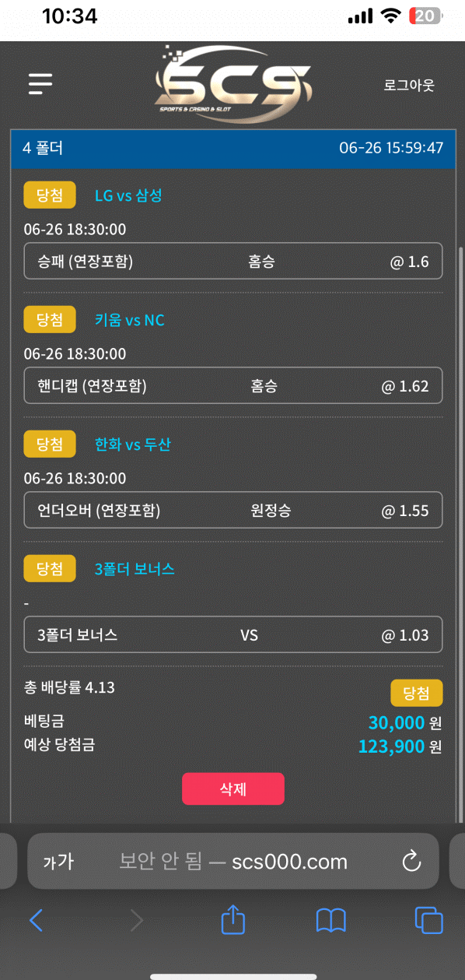The image size is (465, 980).
Task: Select the 승패 (연장포함) bet row
Action: pos(233,262)
